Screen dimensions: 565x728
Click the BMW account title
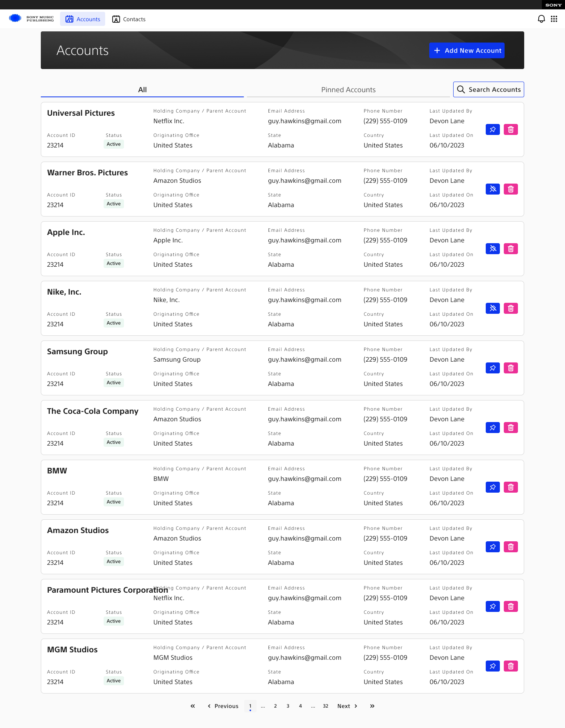57,471
